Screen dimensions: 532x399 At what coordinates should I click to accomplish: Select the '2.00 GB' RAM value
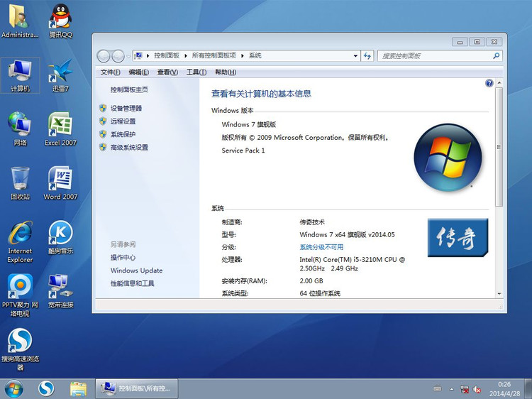click(x=311, y=281)
